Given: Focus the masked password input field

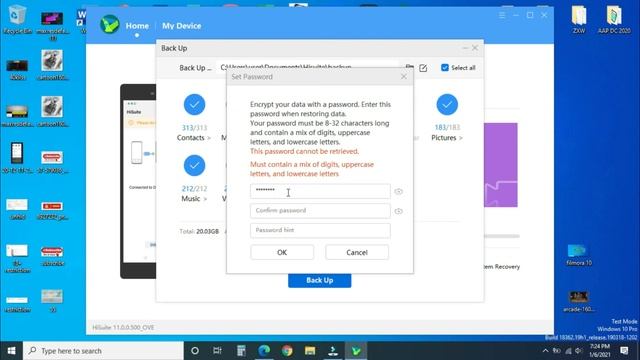Looking at the screenshot, I should coord(320,191).
